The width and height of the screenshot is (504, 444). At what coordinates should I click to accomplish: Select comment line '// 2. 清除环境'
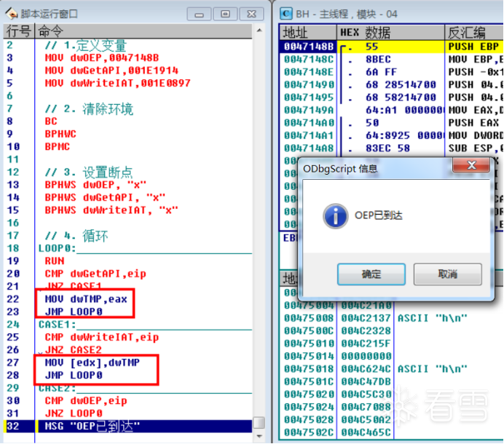pos(89,109)
